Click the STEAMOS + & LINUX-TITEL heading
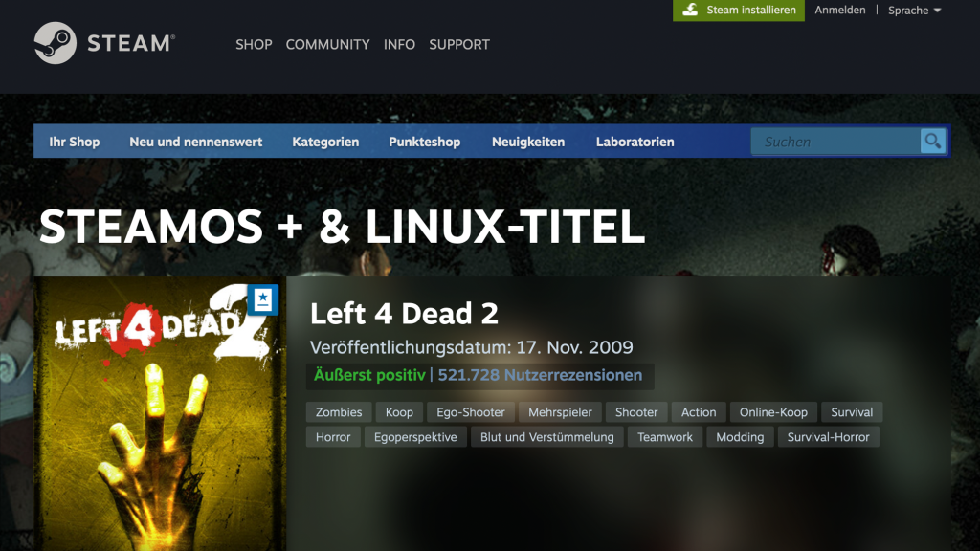The height and width of the screenshot is (551, 980). click(342, 226)
